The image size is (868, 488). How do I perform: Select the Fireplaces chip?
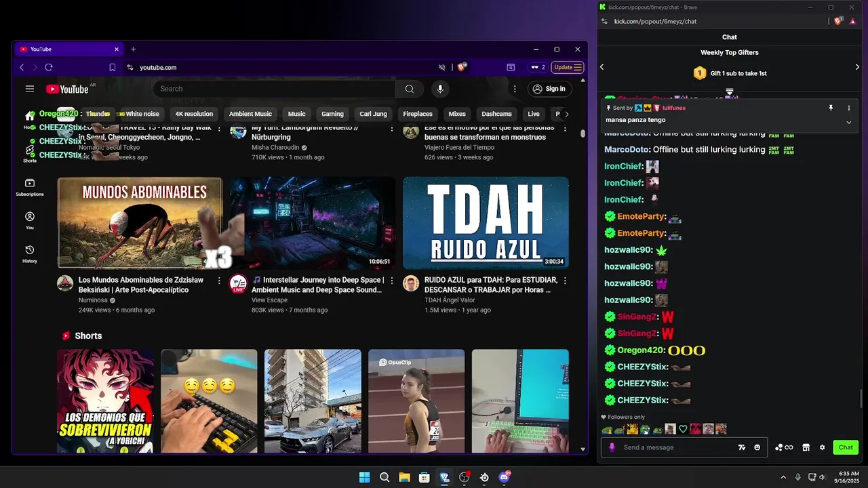coord(418,114)
